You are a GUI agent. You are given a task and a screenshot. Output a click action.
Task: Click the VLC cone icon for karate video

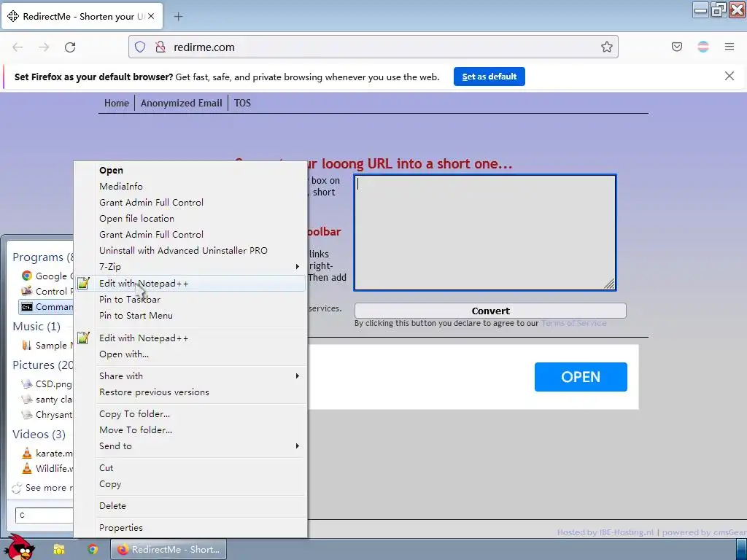point(27,454)
